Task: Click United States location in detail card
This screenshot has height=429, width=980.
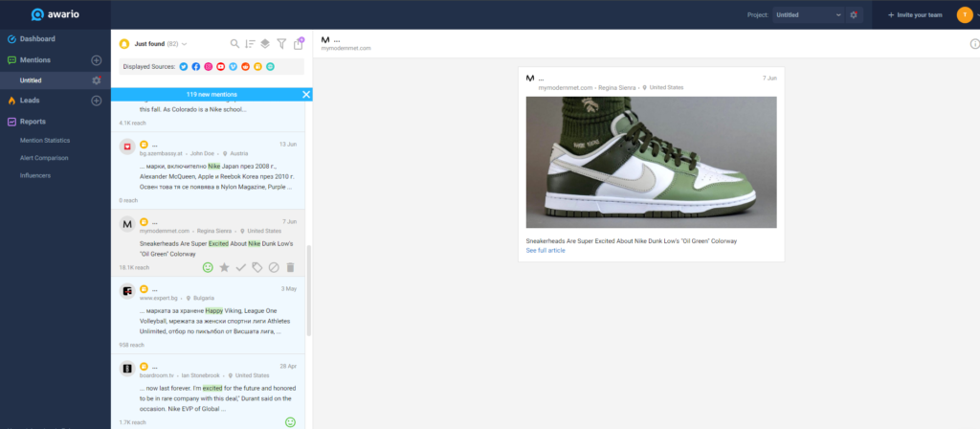Action: [666, 87]
